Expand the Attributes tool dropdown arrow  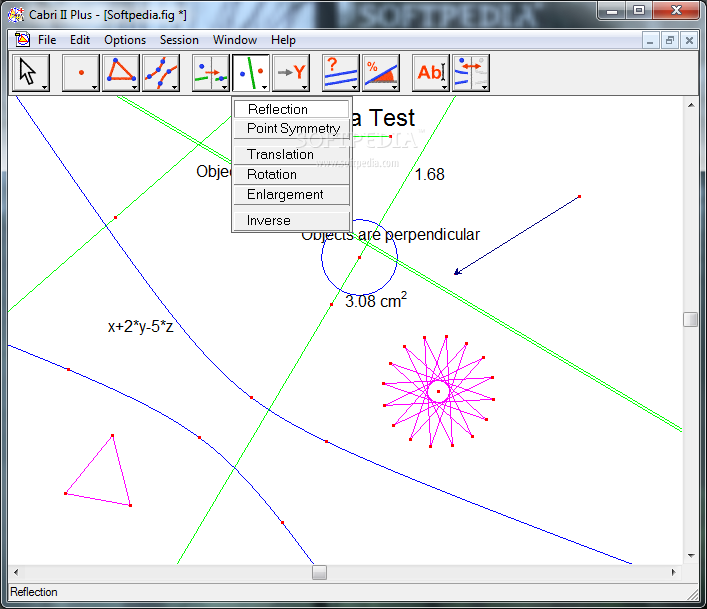pos(485,87)
